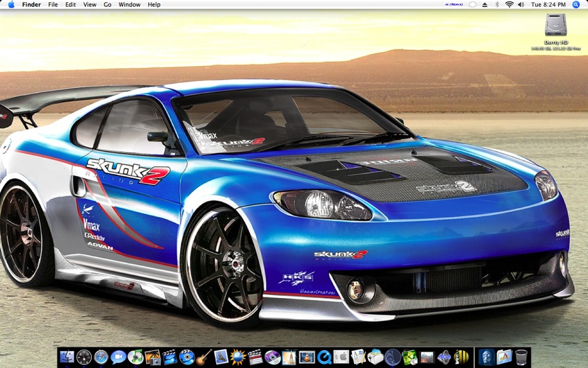Open the Wi-Fi AirPort menu
588x368 pixels.
click(x=509, y=4)
